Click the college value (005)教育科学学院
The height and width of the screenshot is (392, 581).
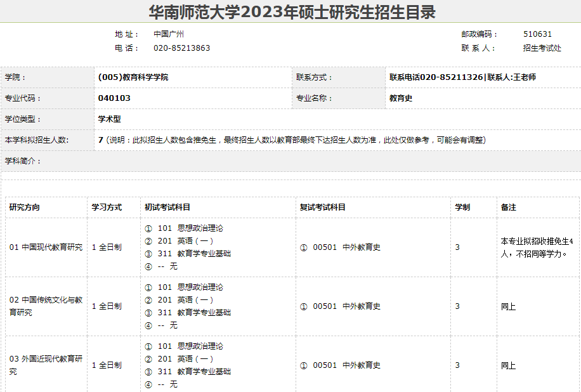[133, 77]
